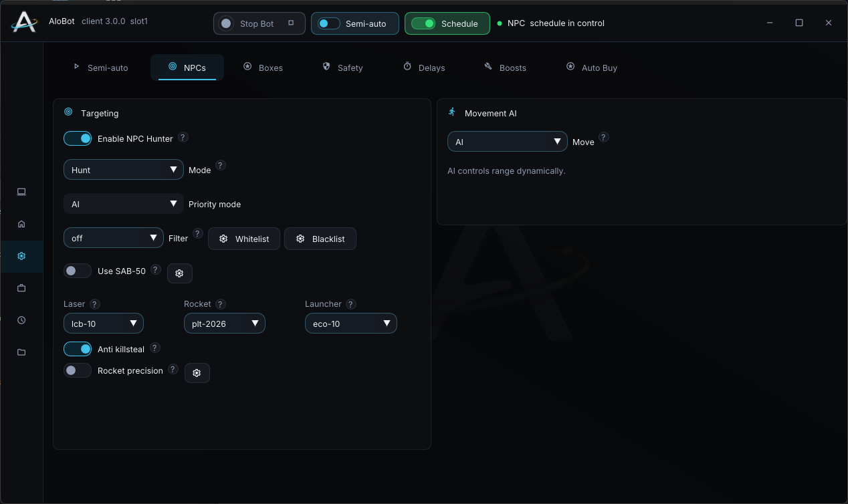Toggle the Rocket precision switch
848x504 pixels.
78,370
